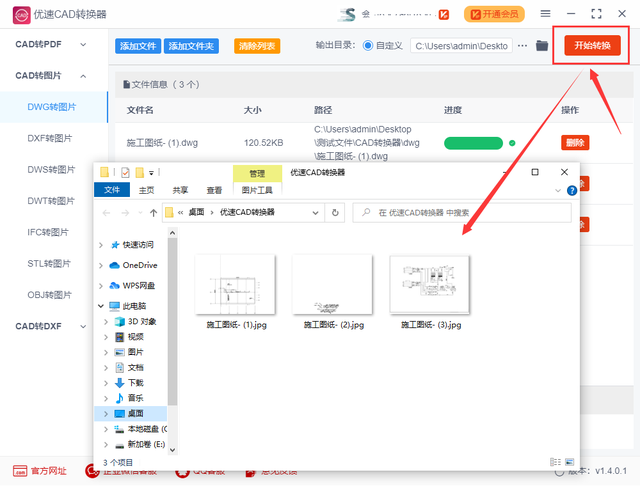This screenshot has height=486, width=640.
Task: Click the OneDrive cloud icon
Action: (x=115, y=266)
